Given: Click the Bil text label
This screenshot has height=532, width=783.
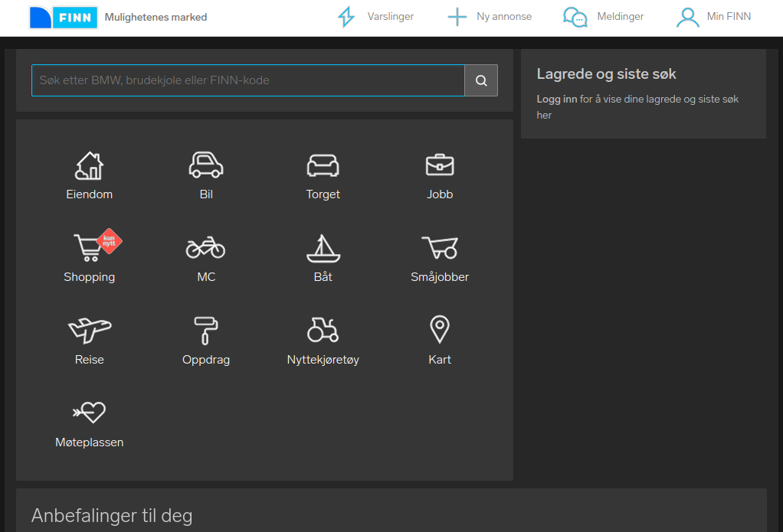Looking at the screenshot, I should (x=206, y=194).
